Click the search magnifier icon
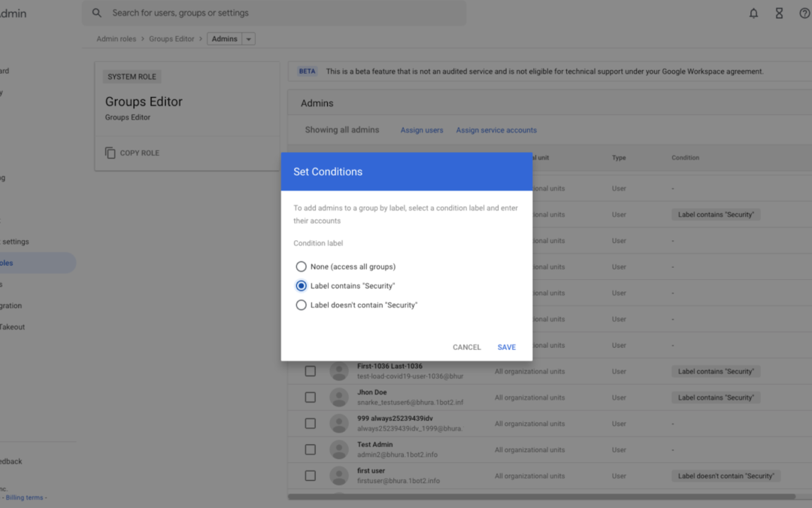812x508 pixels. coord(97,13)
